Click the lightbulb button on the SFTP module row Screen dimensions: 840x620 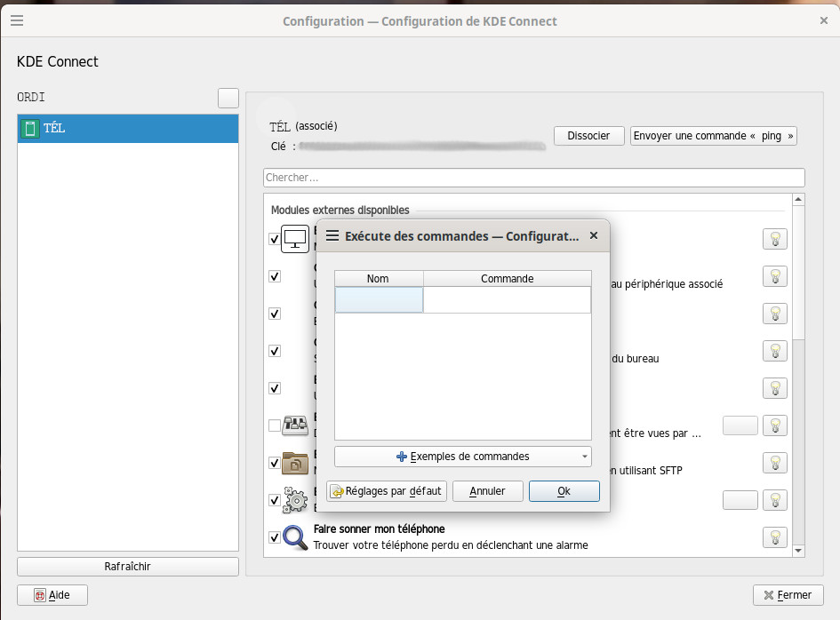774,463
